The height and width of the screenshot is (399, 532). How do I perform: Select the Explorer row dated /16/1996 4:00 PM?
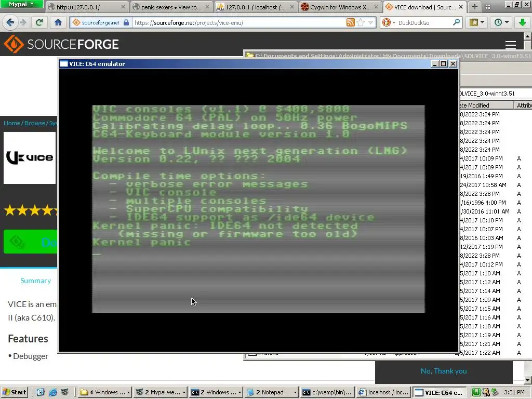click(496, 203)
